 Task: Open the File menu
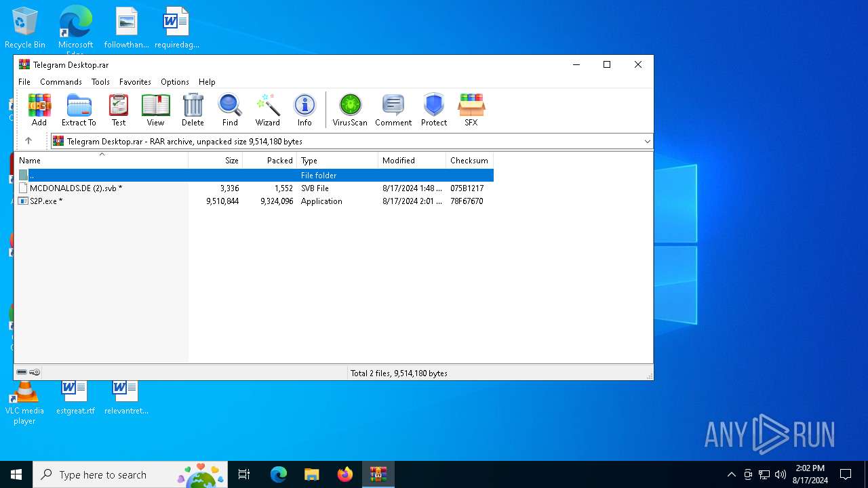24,81
